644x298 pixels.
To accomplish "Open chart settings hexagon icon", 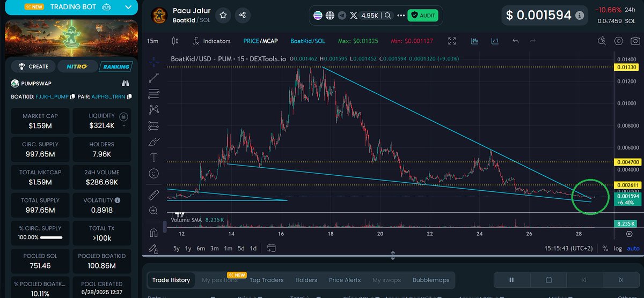I will click(x=619, y=41).
